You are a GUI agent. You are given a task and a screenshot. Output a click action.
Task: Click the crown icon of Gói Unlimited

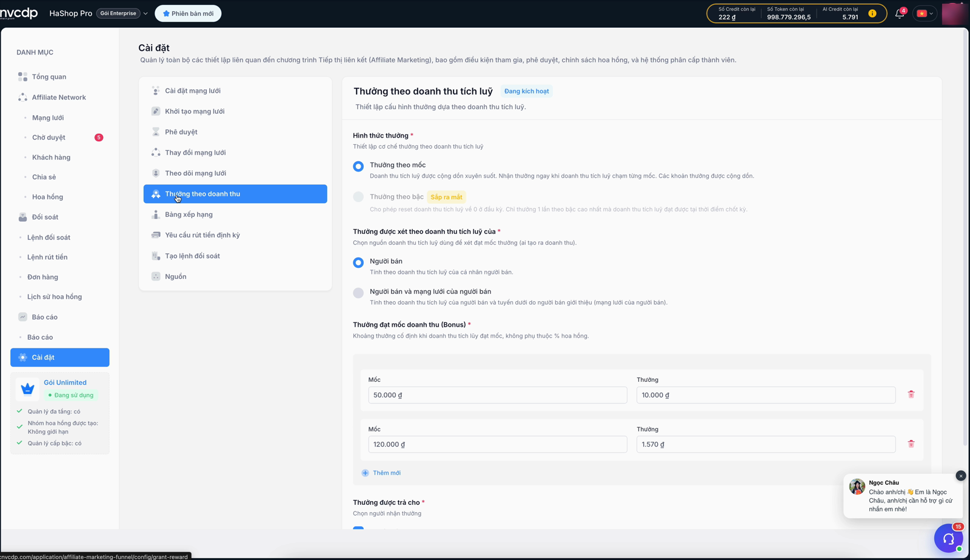[x=27, y=388]
